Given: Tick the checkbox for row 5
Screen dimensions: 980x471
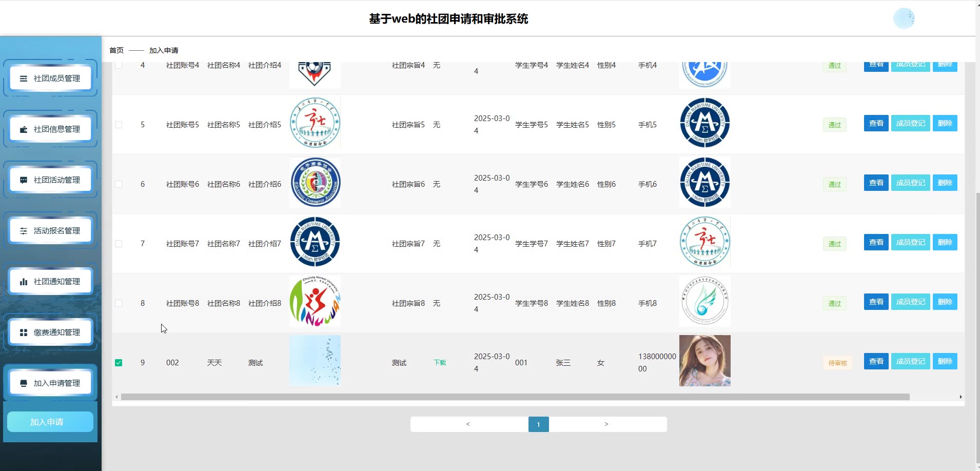Looking at the screenshot, I should click(119, 125).
